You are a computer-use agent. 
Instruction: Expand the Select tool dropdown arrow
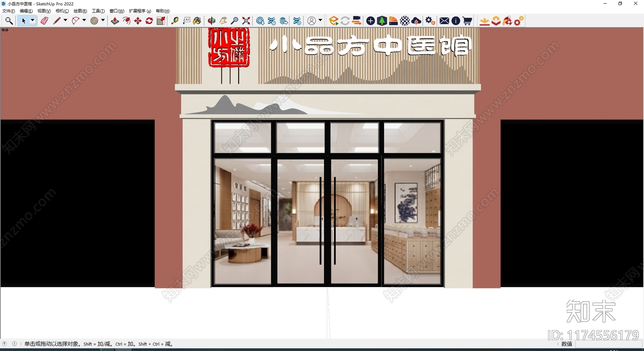pyautogui.click(x=33, y=21)
